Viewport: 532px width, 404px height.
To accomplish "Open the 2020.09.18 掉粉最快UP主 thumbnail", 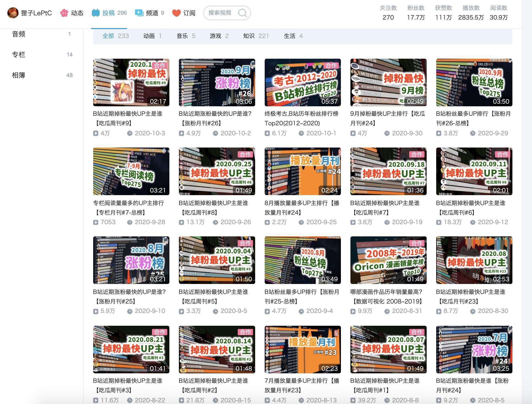I will click(389, 171).
